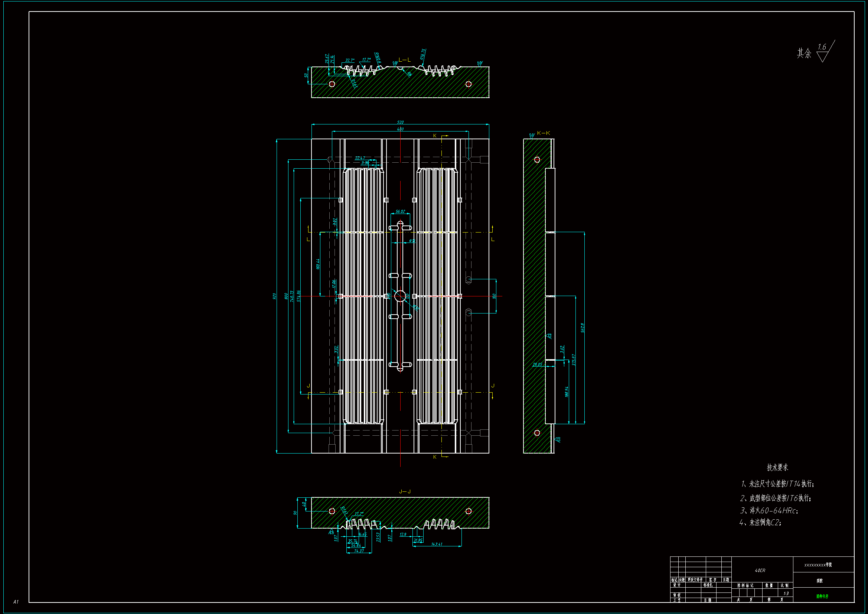
Task: Select technical note 3 about 60-64HRc hardness
Action: click(769, 511)
